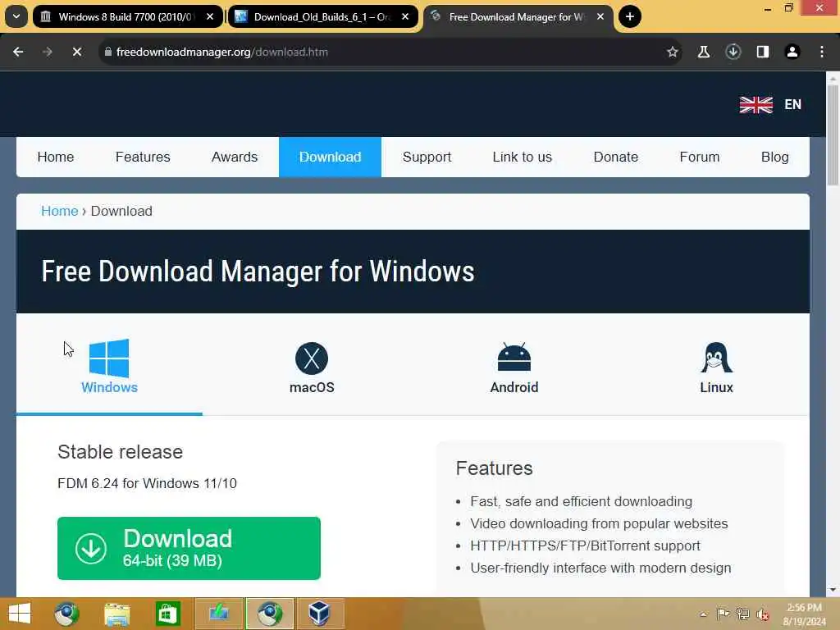
Task: Click the browser forward arrow
Action: click(47, 52)
